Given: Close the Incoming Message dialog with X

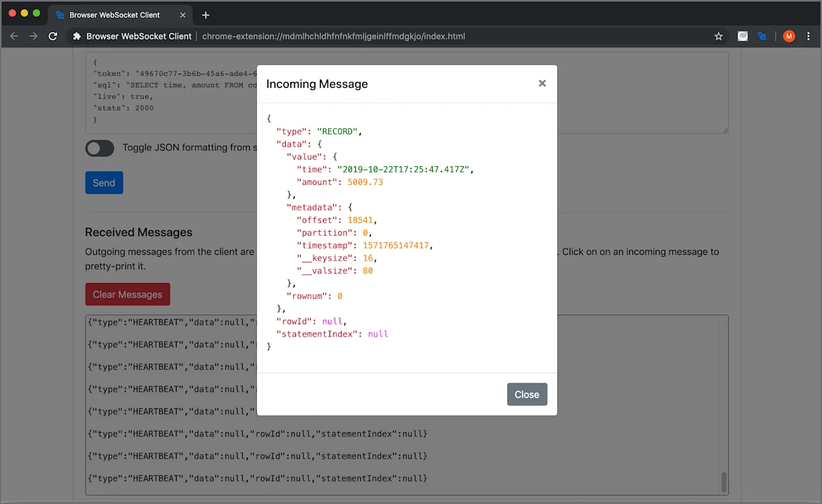Looking at the screenshot, I should pos(542,83).
